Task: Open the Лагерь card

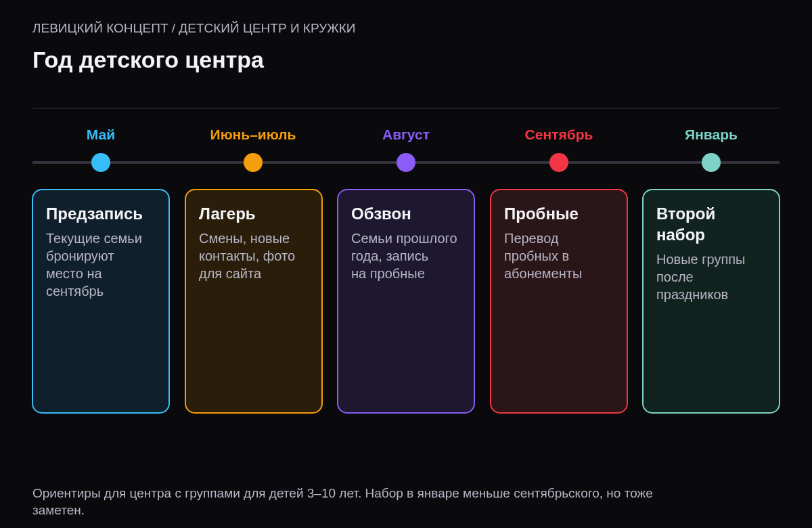Action: coord(254,301)
